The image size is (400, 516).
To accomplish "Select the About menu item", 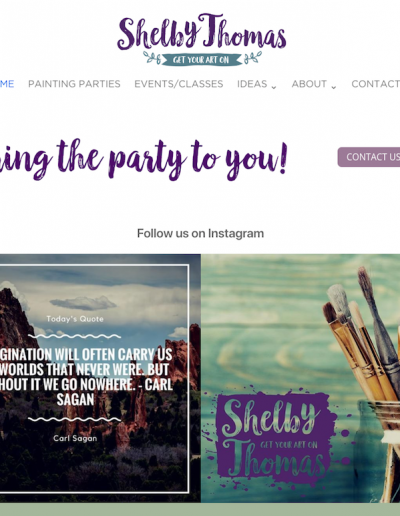I will coord(309,84).
